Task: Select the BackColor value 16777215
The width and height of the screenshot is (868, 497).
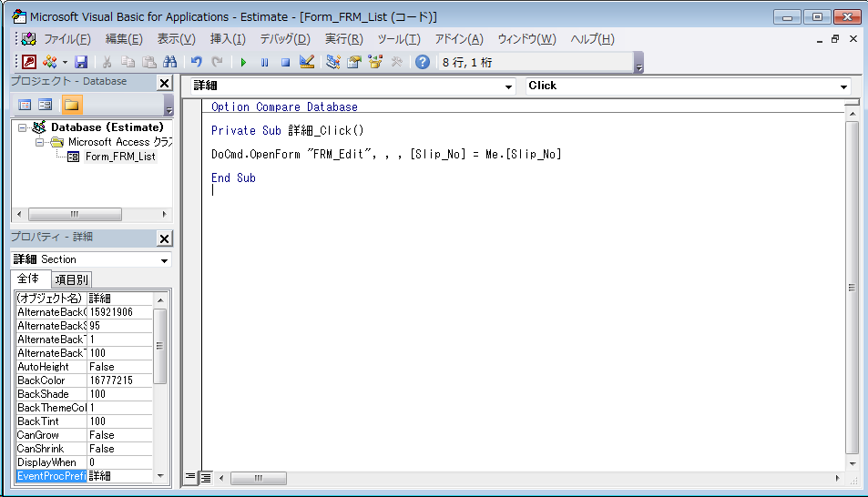Action: coord(119,380)
